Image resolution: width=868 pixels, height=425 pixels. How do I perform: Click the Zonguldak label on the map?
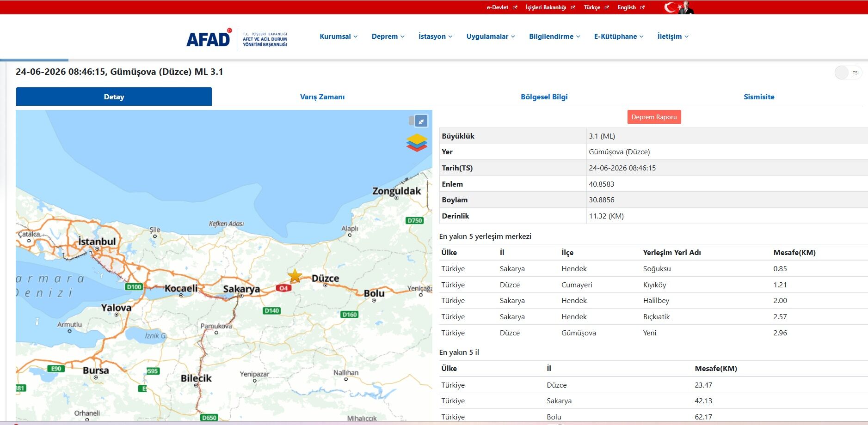(x=396, y=191)
